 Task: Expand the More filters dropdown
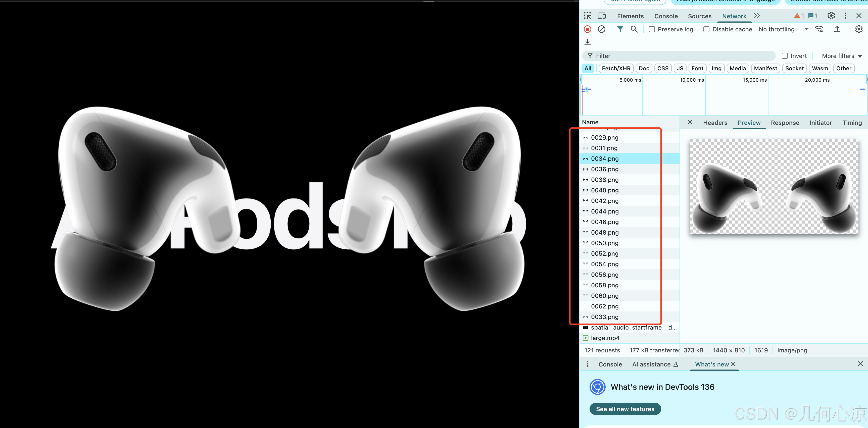[841, 56]
